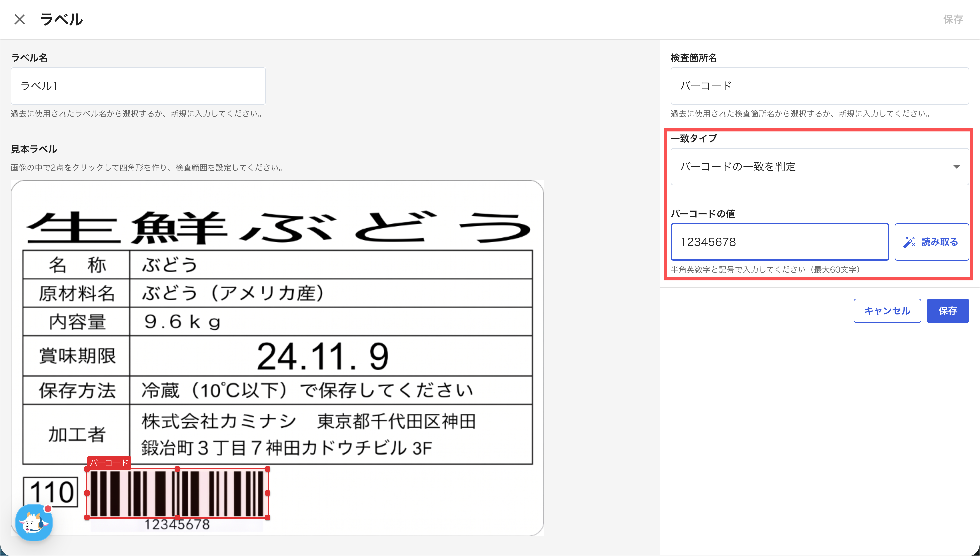
Task: Expand the 一致タイプ dropdown arrow
Action: tap(956, 167)
